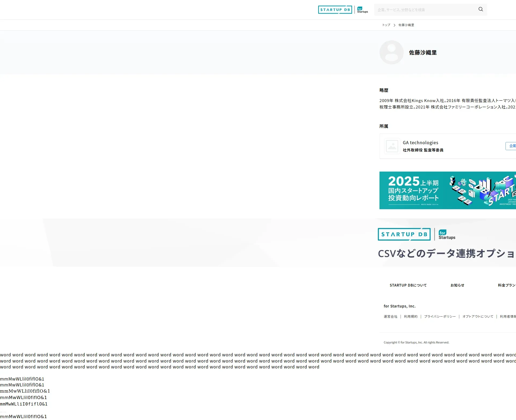
Task: Click the for Startups header logo
Action: click(362, 10)
